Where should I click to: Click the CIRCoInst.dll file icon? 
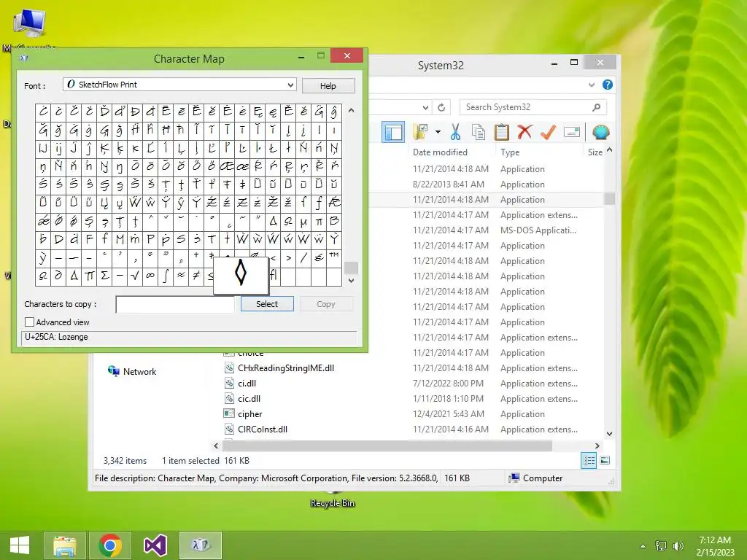229,429
